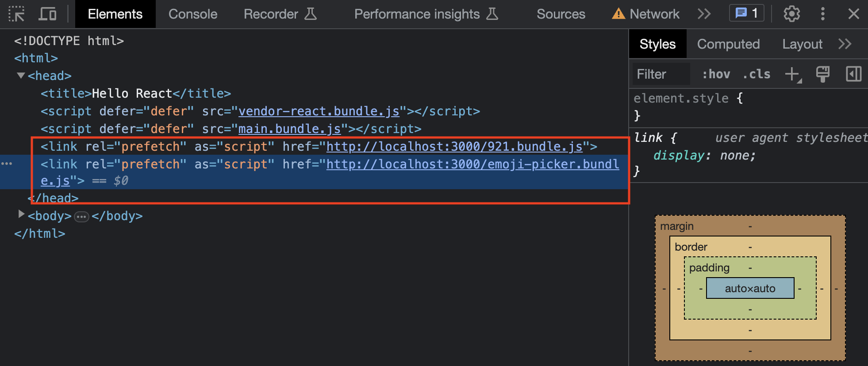868x366 pixels.
Task: Click the three-dot actions gutter icon on selected node
Action: (7, 164)
